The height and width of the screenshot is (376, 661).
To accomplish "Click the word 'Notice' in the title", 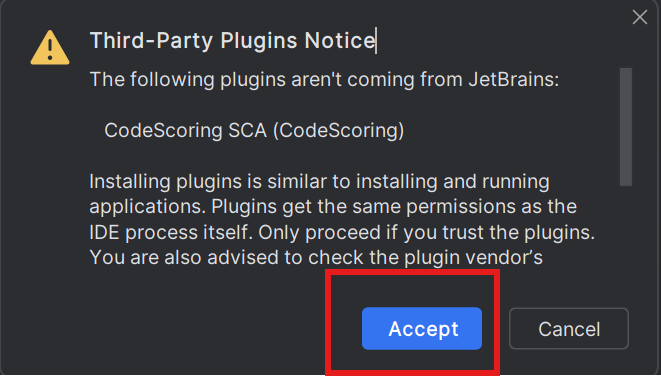I will point(339,40).
